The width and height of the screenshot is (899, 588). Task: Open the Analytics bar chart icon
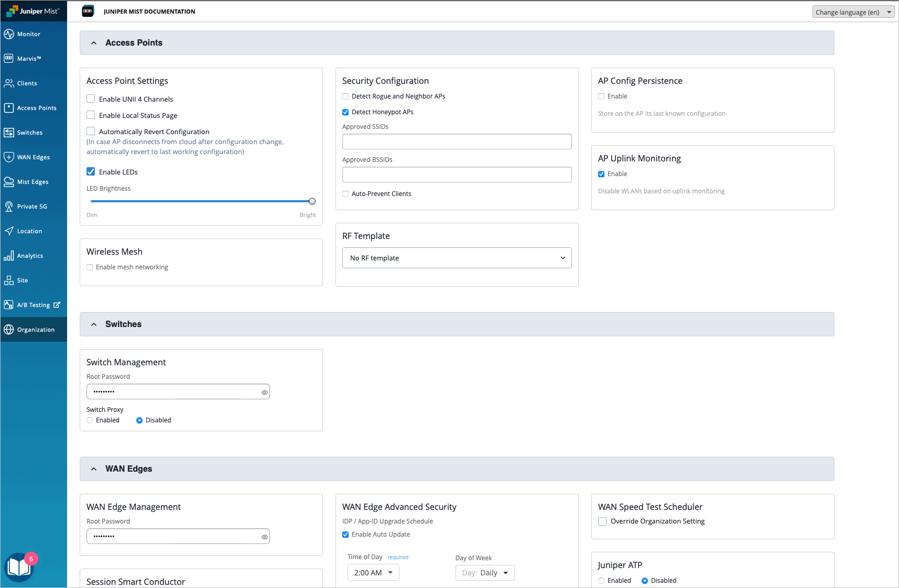click(x=9, y=256)
